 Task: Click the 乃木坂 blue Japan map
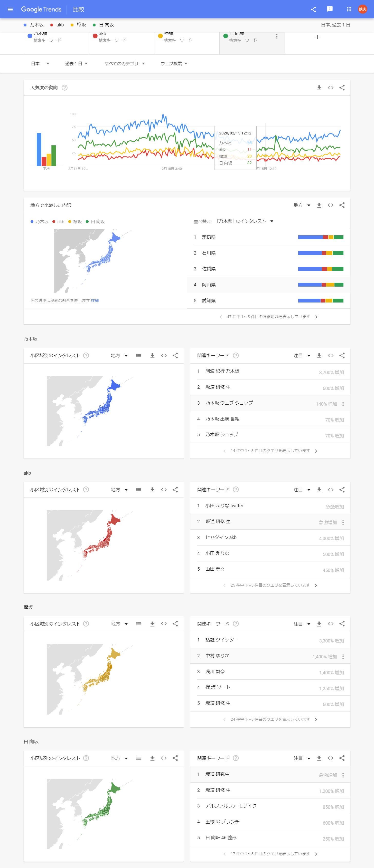(90, 411)
